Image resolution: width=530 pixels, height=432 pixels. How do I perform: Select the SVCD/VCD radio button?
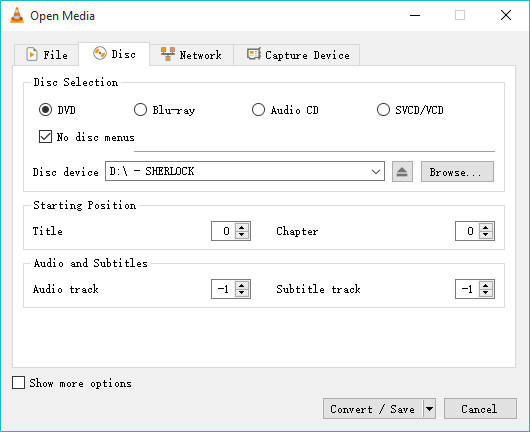[x=383, y=110]
